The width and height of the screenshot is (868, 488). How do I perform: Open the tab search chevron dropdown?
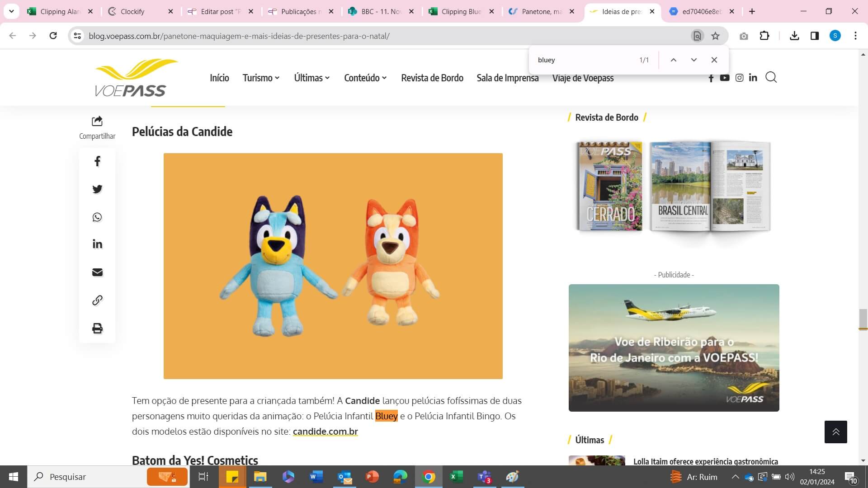[11, 11]
